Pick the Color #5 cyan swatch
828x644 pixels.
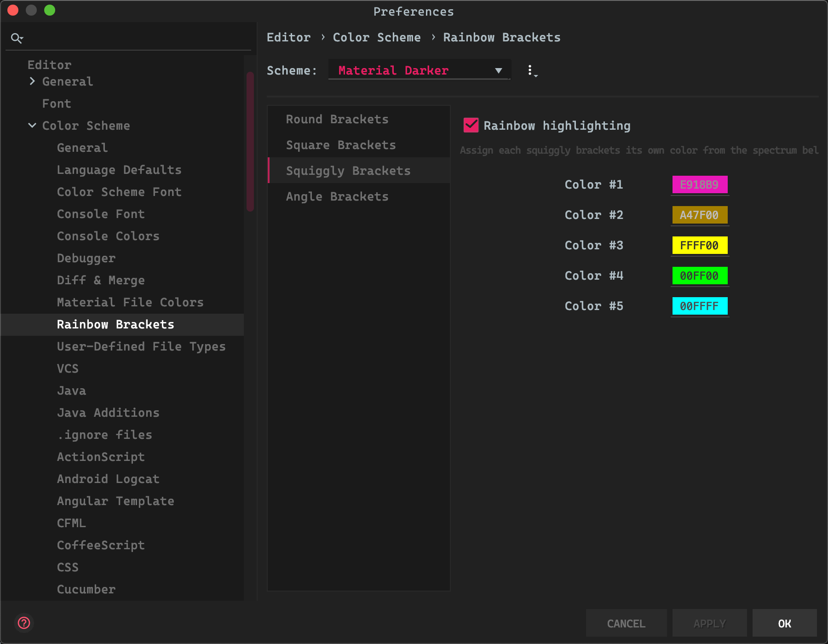point(700,306)
